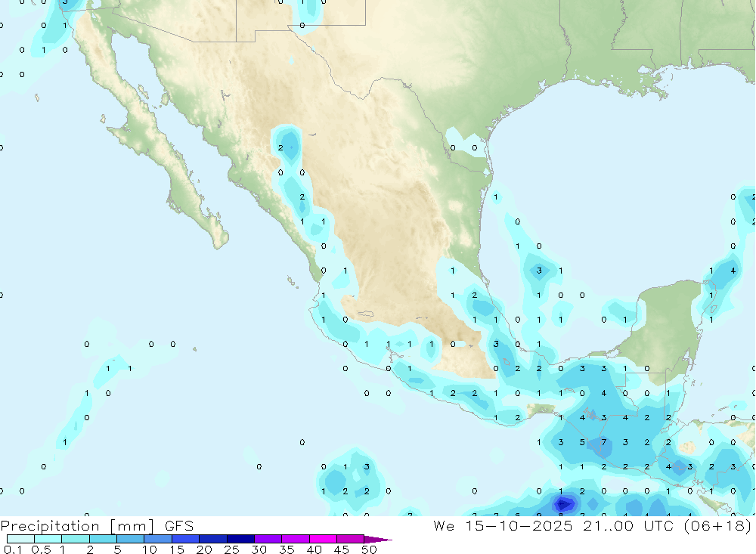This screenshot has height=554, width=756.
Task: Click the 0.1–0.5 mm palest legend swatch
Action: tap(20, 539)
